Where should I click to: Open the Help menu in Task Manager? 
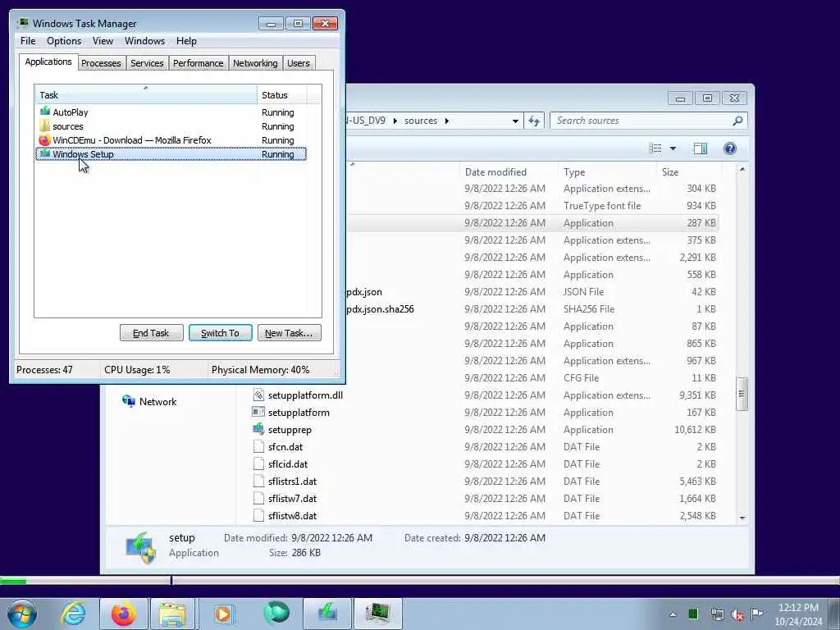[186, 41]
